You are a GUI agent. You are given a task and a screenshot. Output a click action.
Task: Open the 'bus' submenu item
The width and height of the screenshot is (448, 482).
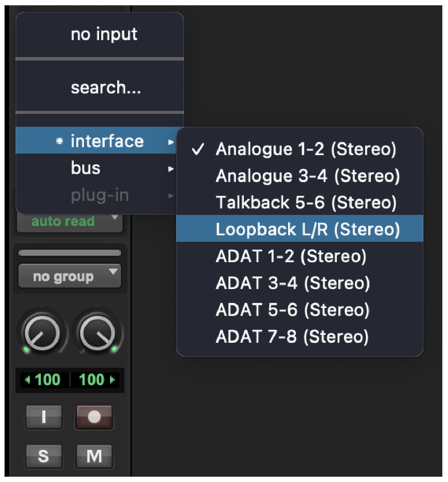point(96,168)
